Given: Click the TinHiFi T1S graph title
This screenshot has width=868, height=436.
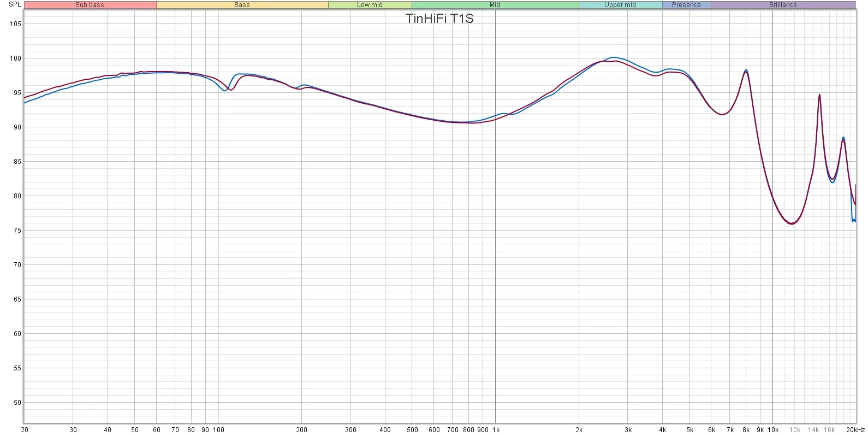Looking at the screenshot, I should [439, 19].
